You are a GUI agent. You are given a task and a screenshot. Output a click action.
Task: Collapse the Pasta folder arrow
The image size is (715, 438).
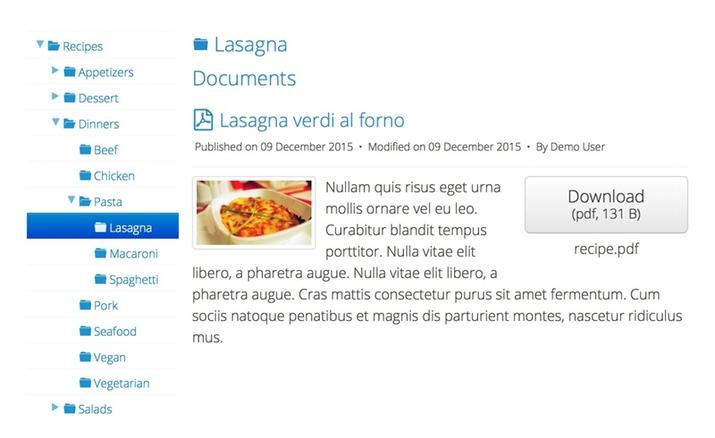click(x=71, y=200)
